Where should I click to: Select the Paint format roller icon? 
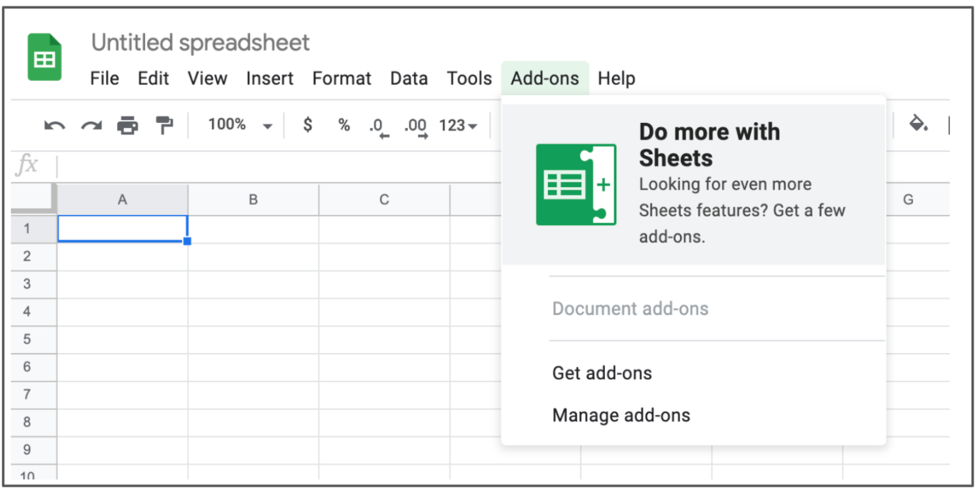click(164, 126)
